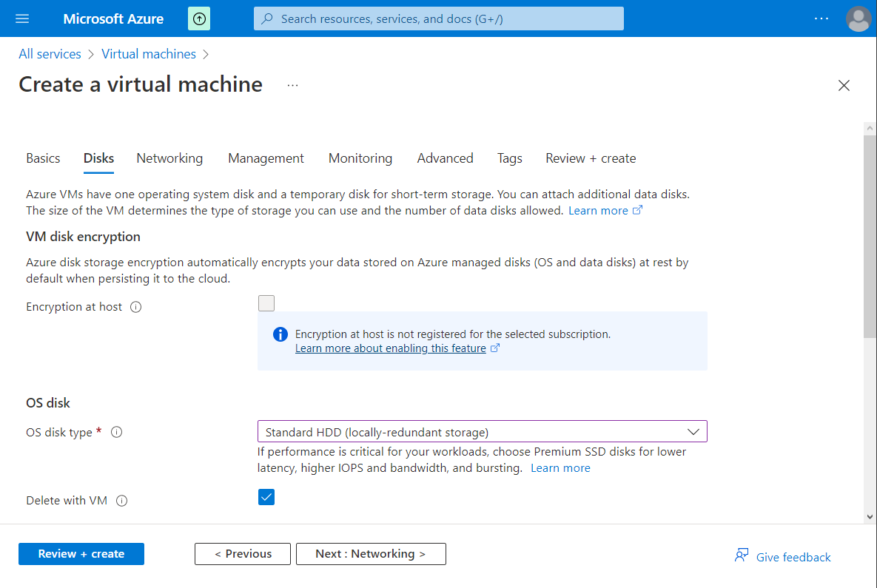Viewport: 877px width, 588px height.
Task: Click the blue information icon in notice
Action: (x=280, y=334)
